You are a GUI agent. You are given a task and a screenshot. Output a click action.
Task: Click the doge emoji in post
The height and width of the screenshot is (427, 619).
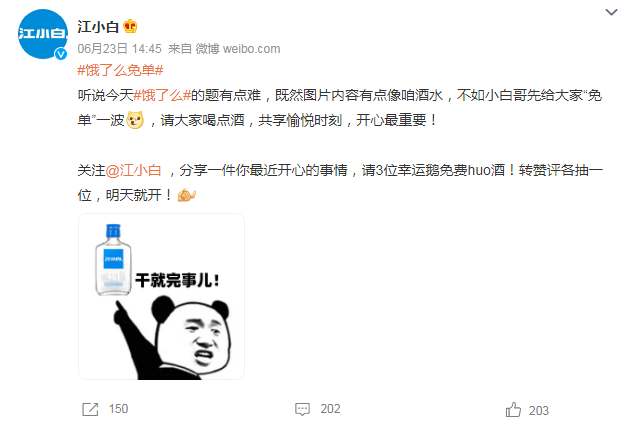coord(135,120)
